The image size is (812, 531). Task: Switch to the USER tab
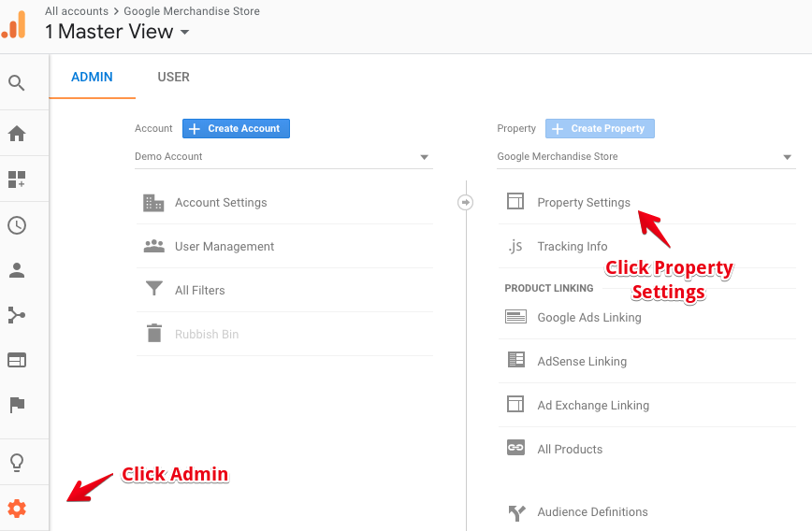(173, 77)
